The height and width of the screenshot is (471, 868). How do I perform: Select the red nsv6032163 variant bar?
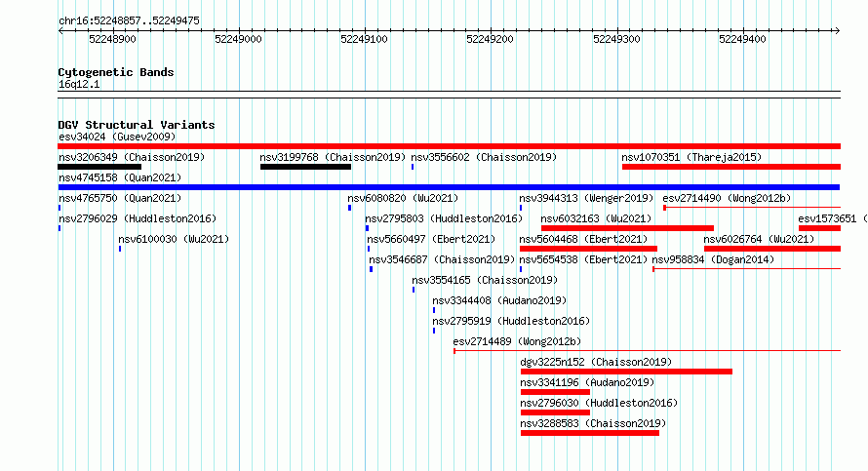click(627, 228)
